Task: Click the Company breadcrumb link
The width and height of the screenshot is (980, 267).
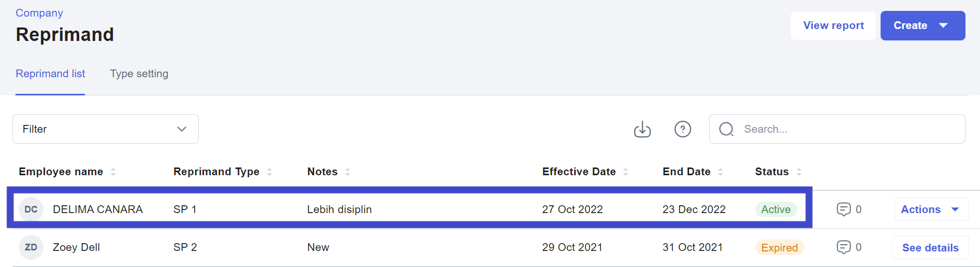Action: coord(39,13)
